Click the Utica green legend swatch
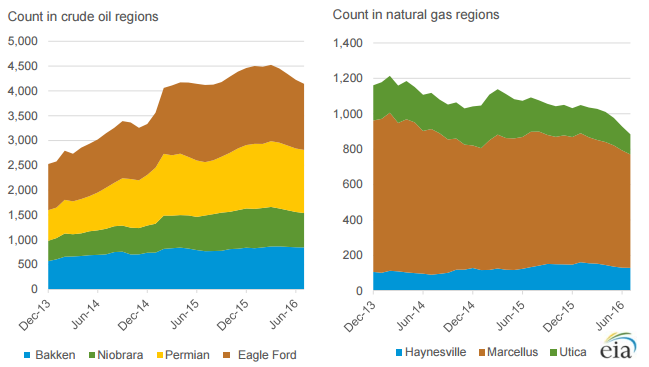This screenshot has width=649, height=367. (553, 353)
